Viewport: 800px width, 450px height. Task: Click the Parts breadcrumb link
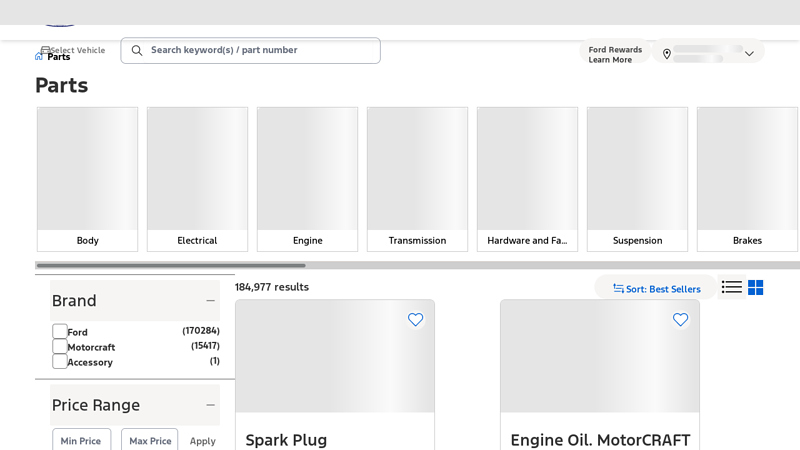pyautogui.click(x=59, y=57)
